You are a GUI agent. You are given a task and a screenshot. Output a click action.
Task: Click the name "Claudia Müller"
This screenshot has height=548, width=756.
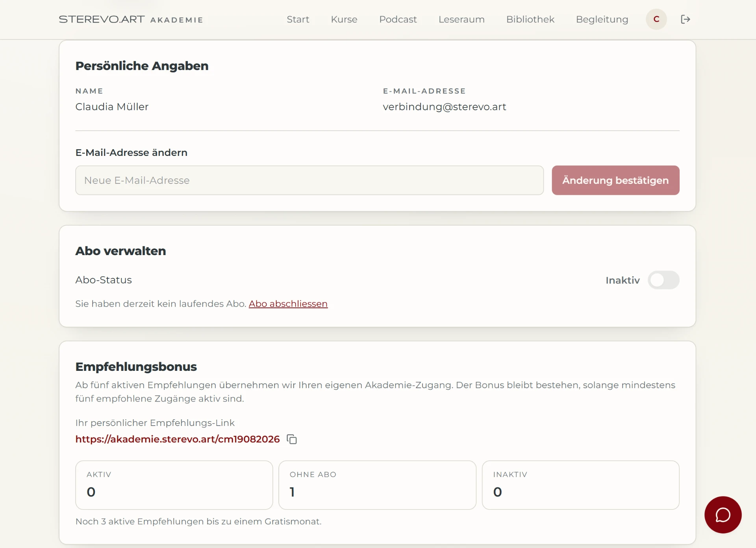pyautogui.click(x=112, y=107)
